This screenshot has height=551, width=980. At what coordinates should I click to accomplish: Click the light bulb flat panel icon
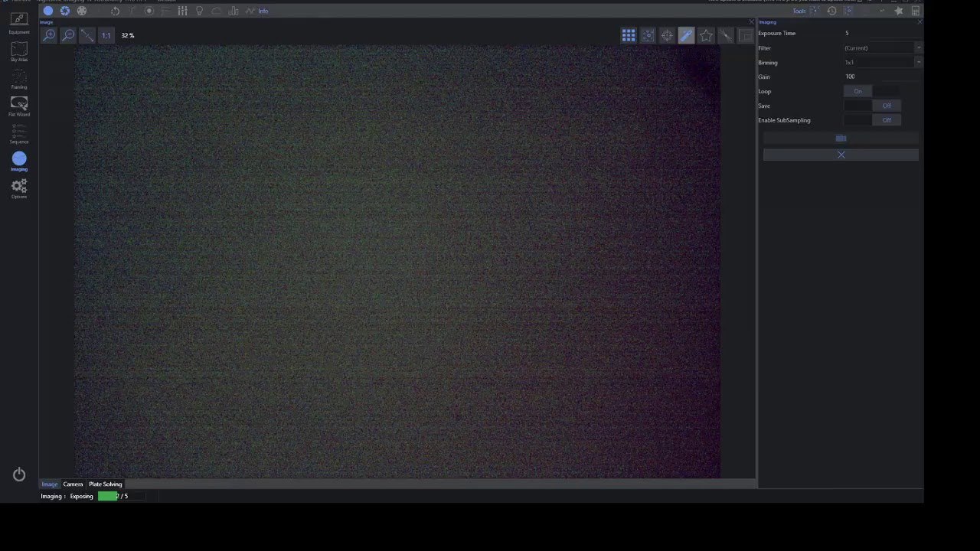[x=199, y=11]
